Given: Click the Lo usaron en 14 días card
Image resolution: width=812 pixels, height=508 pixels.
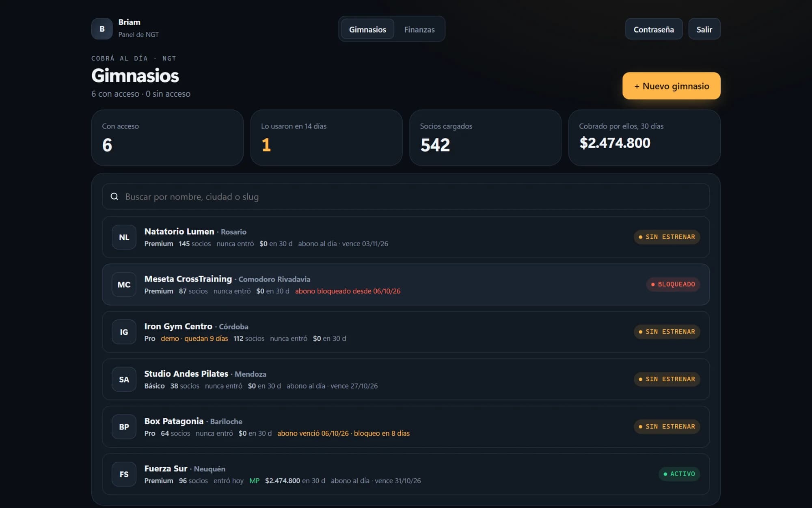Looking at the screenshot, I should coord(326,138).
